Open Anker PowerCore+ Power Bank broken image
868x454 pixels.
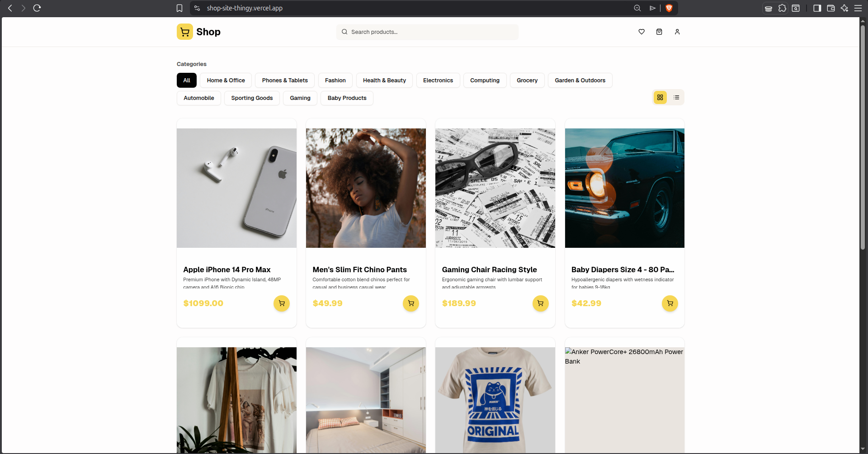624,400
